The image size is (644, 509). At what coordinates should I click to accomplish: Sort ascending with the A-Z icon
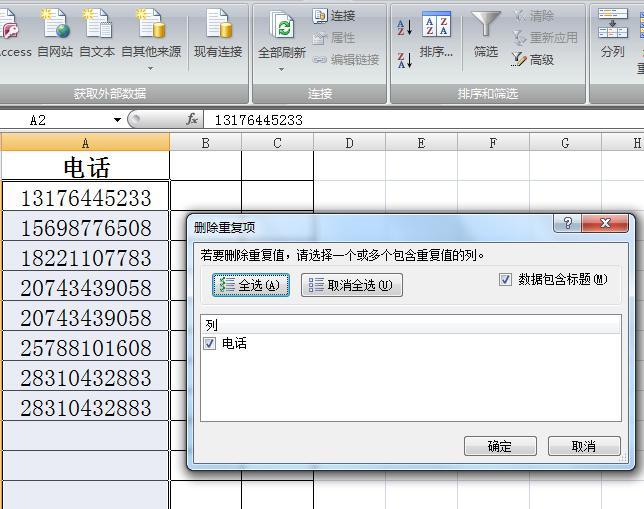(x=405, y=27)
